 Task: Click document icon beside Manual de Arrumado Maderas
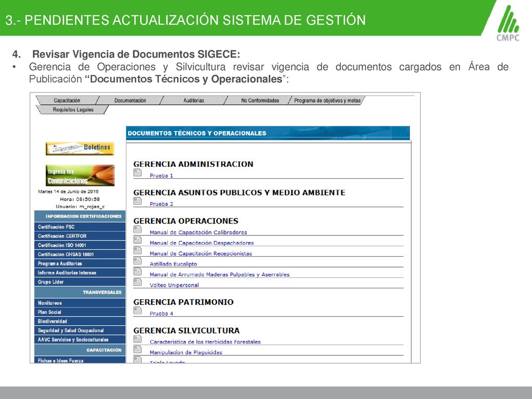point(137,272)
